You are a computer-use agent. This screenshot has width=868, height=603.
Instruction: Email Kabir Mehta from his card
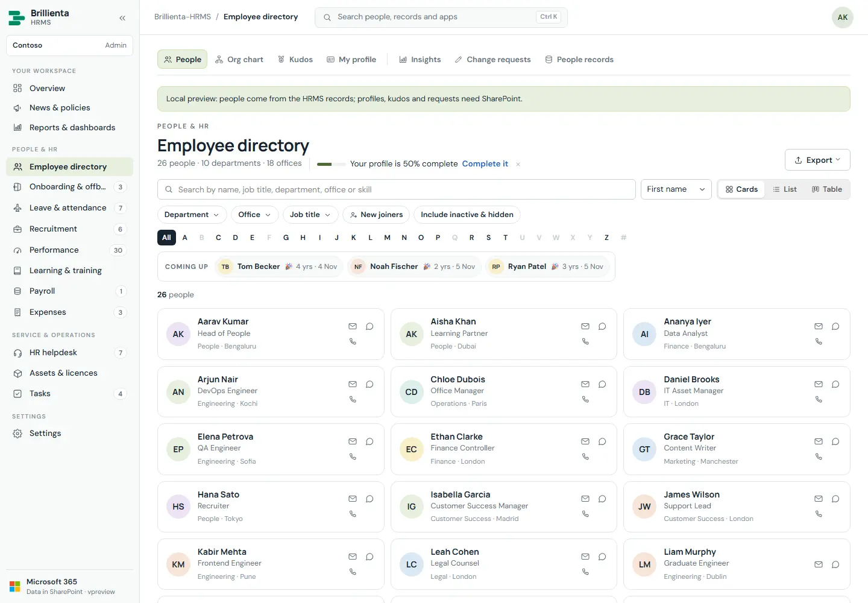pos(353,557)
